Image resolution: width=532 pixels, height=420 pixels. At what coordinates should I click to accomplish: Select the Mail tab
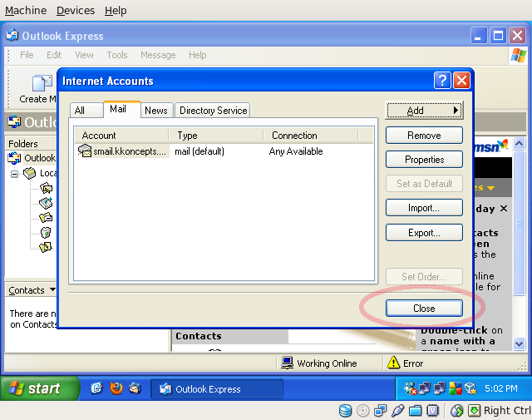(x=122, y=109)
